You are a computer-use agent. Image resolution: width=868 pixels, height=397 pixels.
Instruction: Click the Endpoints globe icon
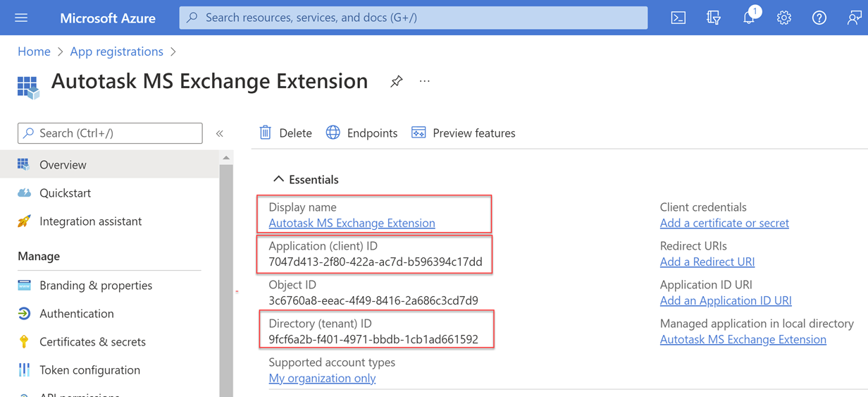point(333,133)
